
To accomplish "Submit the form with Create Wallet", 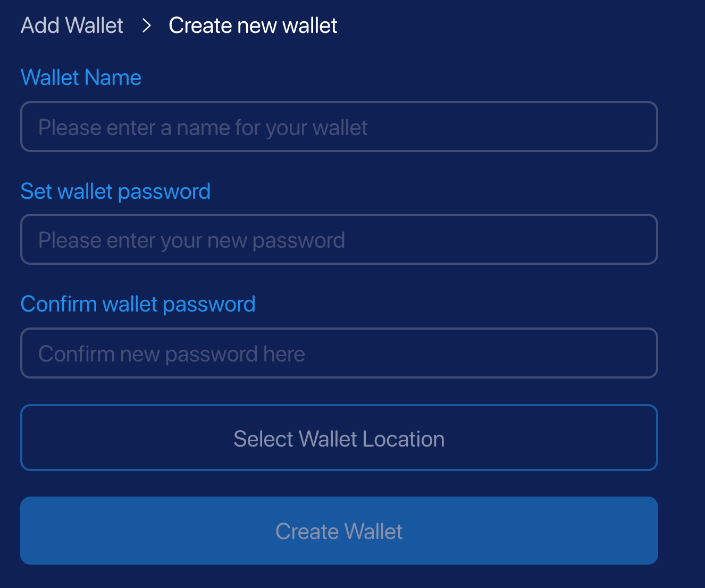I will click(339, 531).
